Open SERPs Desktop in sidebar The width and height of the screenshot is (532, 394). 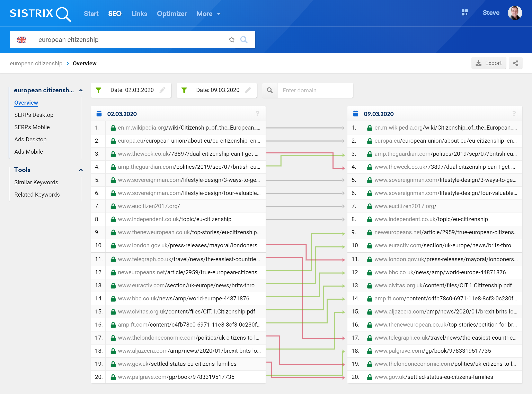[x=34, y=115]
